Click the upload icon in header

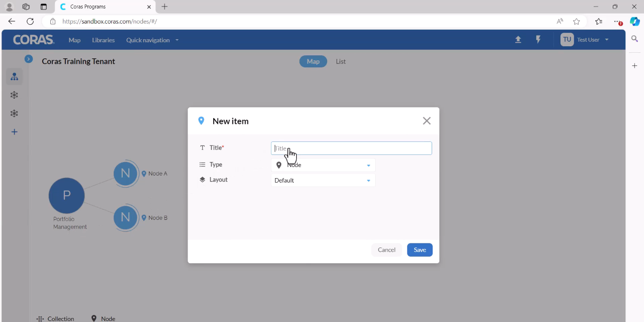point(518,40)
